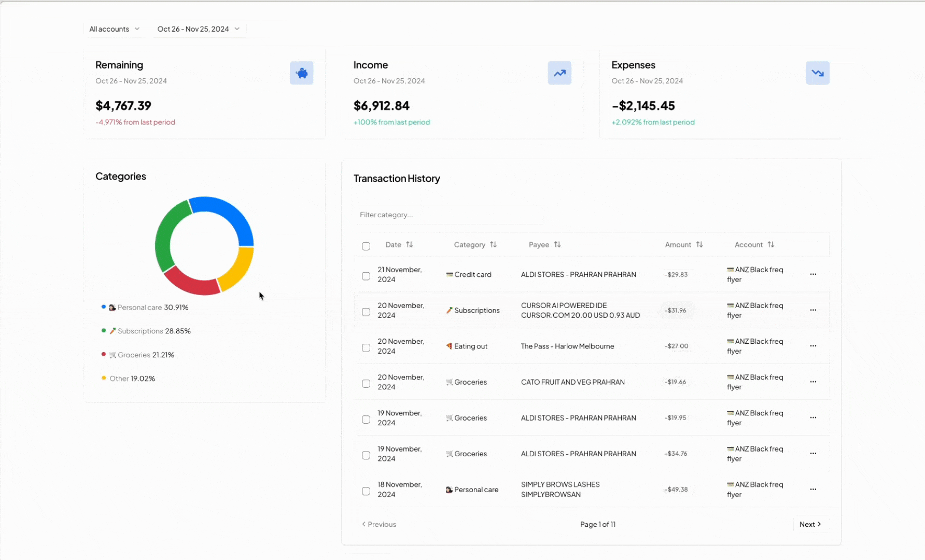Screen dimensions: 925x560
Task: Open actions menu for 21 November ALDI row
Action: pyautogui.click(x=813, y=274)
